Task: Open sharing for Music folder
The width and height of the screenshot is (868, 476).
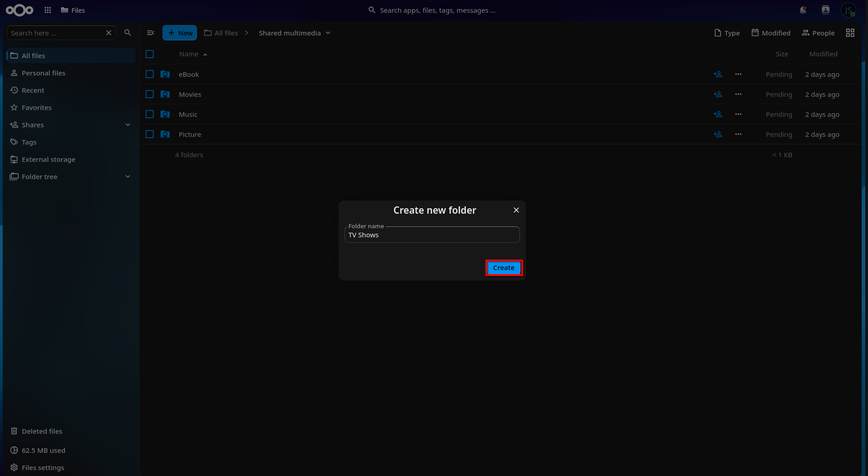Action: pos(718,114)
